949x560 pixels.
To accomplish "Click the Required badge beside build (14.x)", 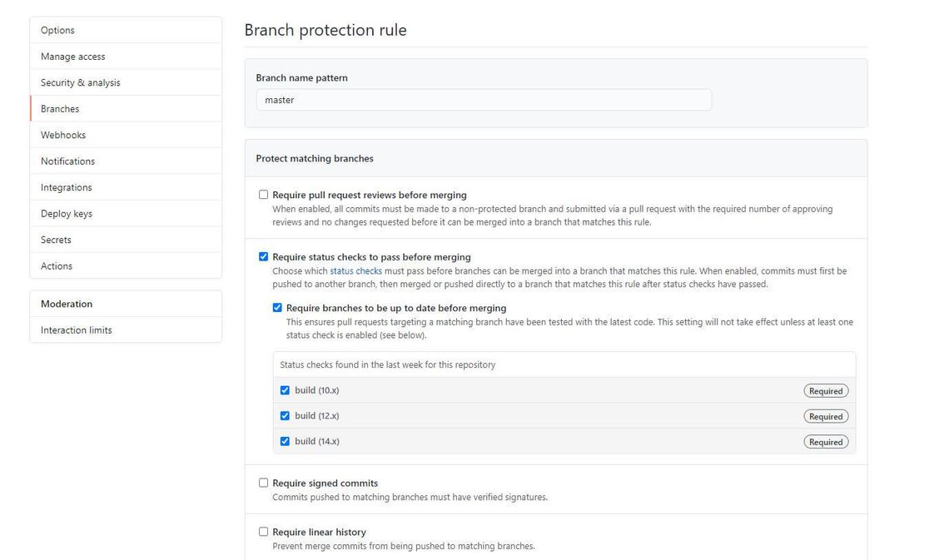I will [826, 442].
